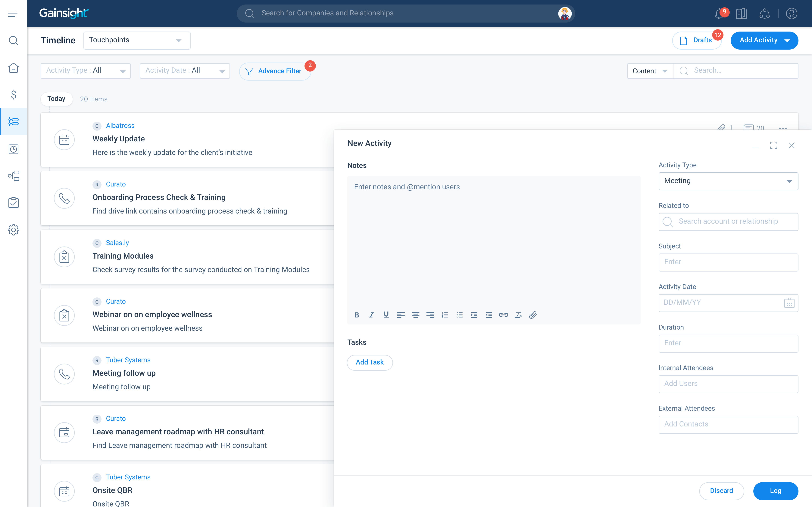Open the Albatross company link
The height and width of the screenshot is (507, 812).
coord(120,125)
